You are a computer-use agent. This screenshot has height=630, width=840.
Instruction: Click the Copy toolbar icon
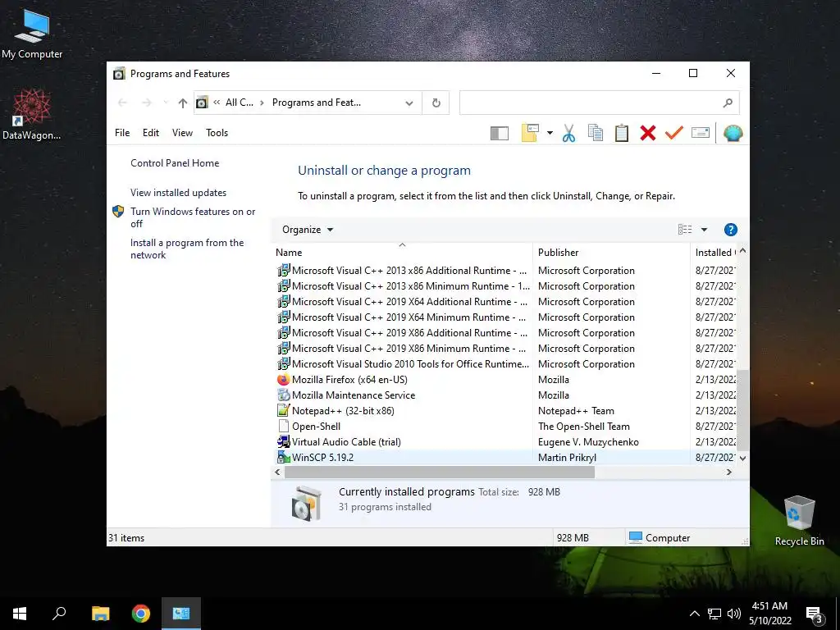[596, 133]
